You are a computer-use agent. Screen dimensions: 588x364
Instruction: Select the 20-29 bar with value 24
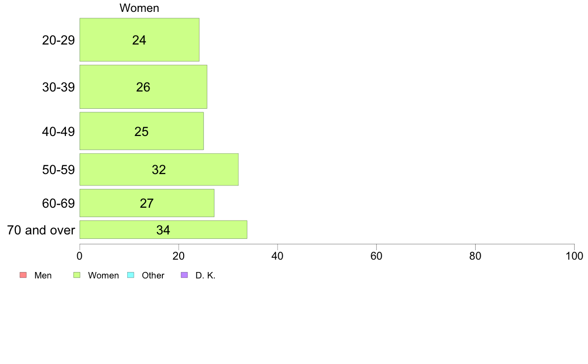[139, 40]
